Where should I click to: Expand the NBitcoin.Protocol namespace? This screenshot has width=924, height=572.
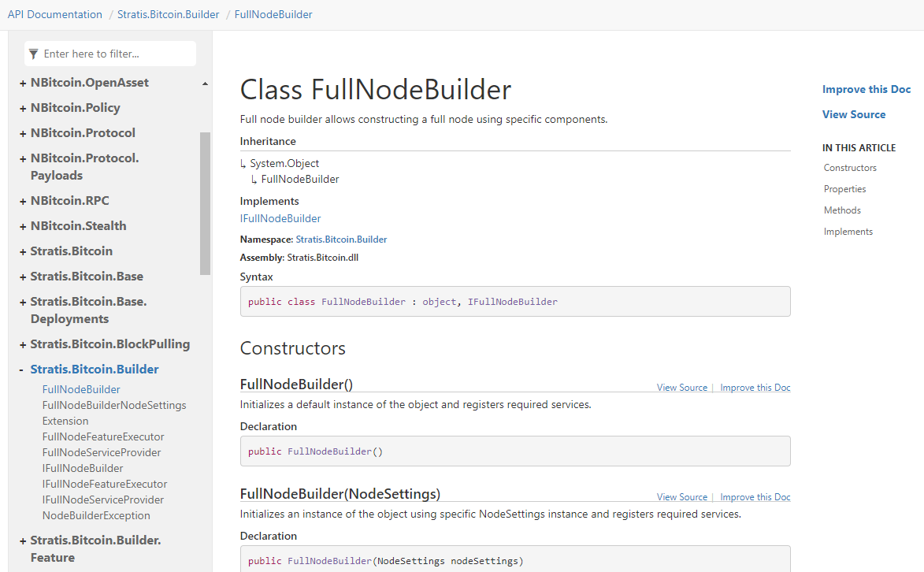pyautogui.click(x=22, y=134)
